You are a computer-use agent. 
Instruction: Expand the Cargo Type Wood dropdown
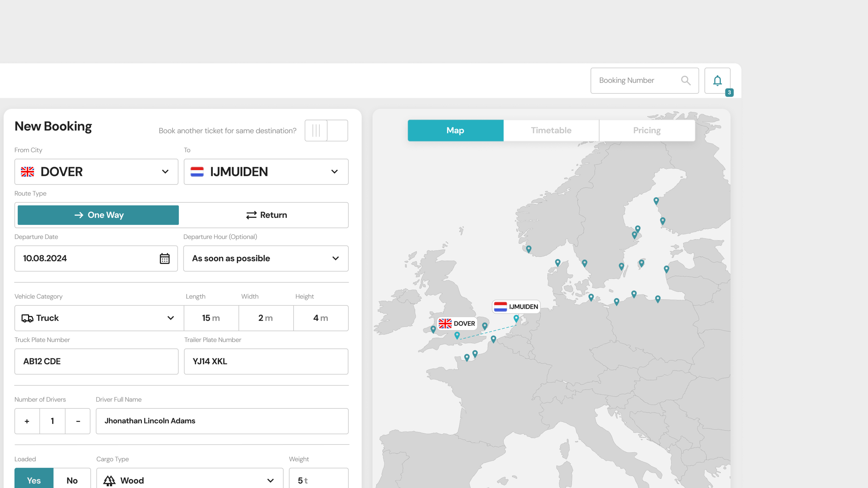pos(270,480)
